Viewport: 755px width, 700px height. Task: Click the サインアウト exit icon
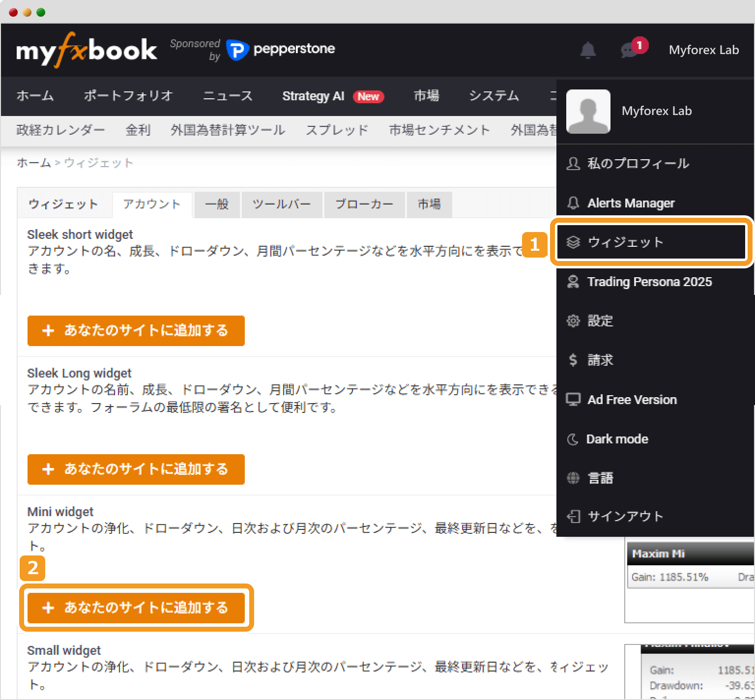point(573,516)
